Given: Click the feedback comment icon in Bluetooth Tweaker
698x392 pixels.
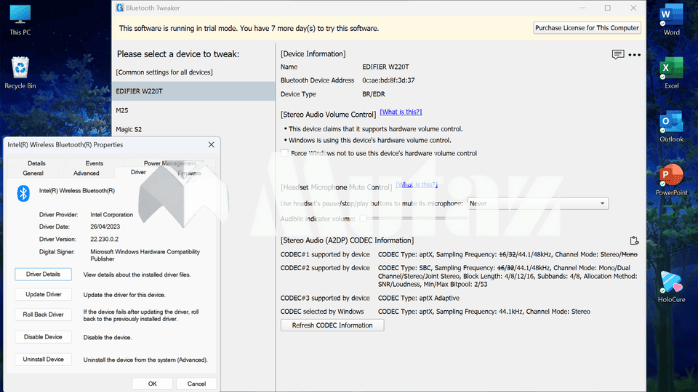Looking at the screenshot, I should (x=617, y=55).
